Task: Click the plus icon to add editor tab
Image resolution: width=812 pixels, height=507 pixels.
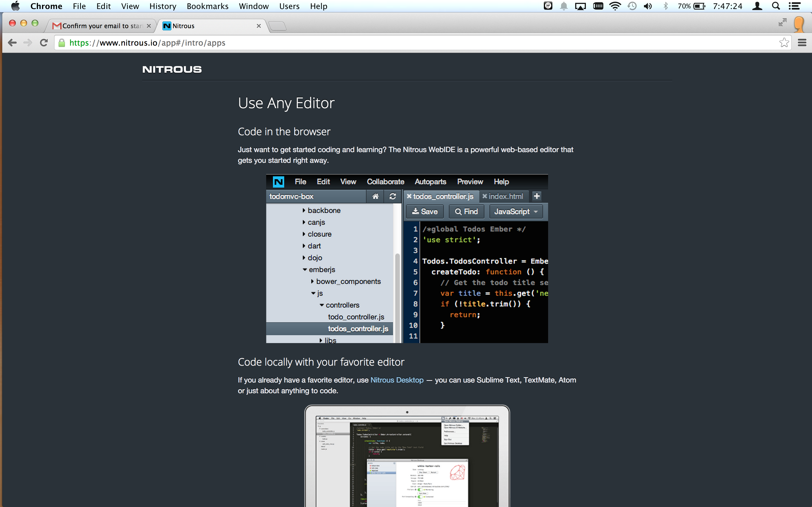Action: point(537,196)
